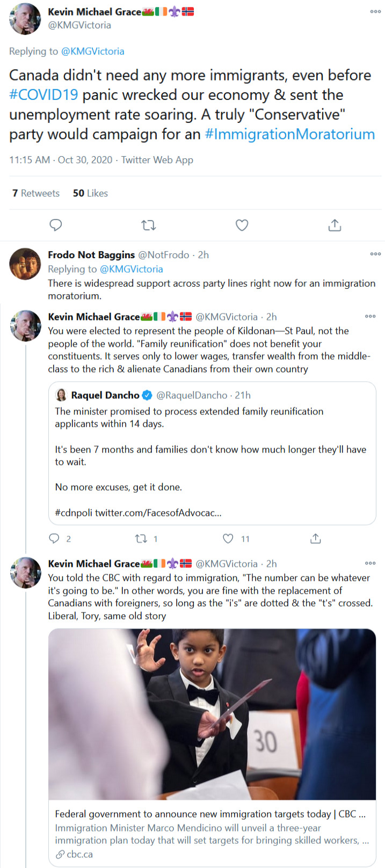This screenshot has width=385, height=868.
Task: Open the #ImmigrationMoratorium hashtag
Action: (289, 134)
